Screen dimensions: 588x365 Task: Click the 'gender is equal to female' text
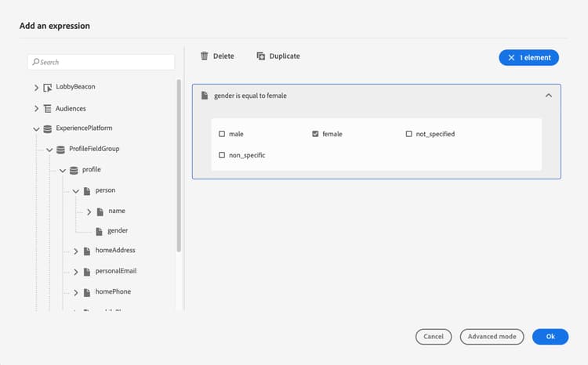click(250, 96)
